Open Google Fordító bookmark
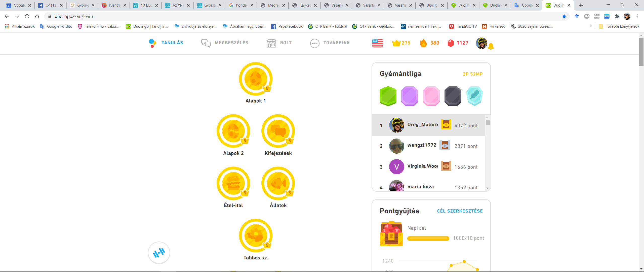Screen dimensions: 644x272 (56, 26)
